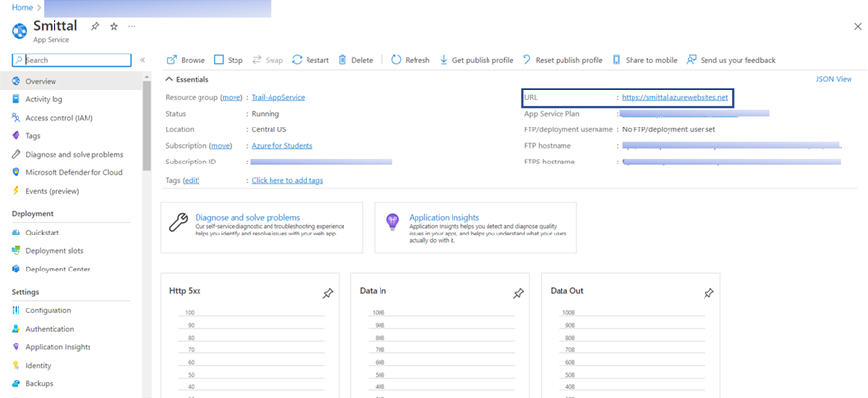
Task: Open Access control (IAM)
Action: [x=72, y=118]
